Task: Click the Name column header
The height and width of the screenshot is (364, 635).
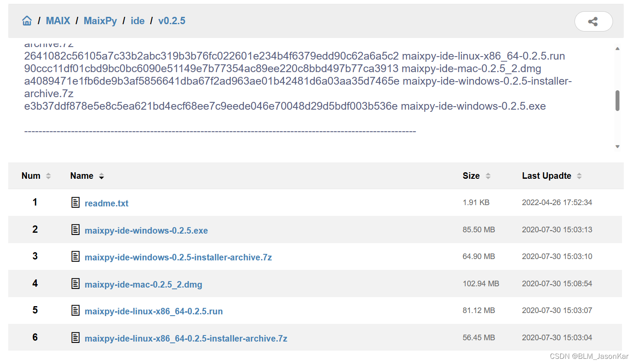Action: (x=82, y=176)
